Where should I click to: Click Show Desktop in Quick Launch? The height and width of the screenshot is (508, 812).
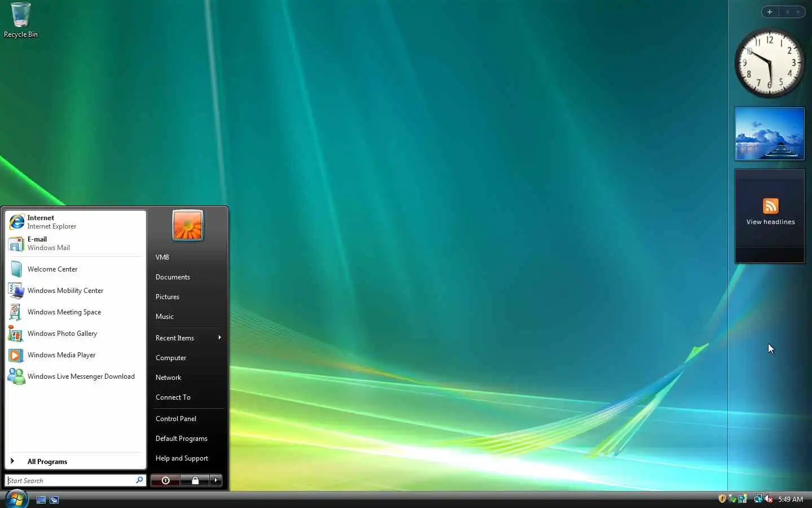(x=41, y=500)
